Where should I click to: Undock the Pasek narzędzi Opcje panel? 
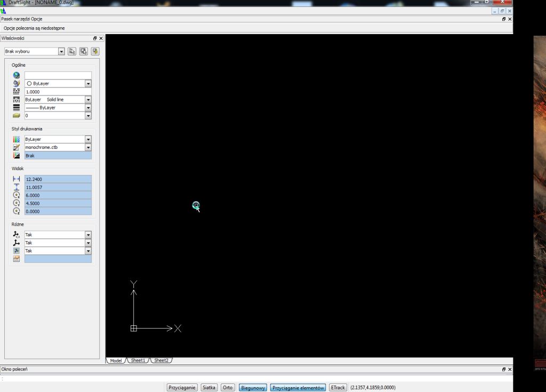(x=503, y=19)
